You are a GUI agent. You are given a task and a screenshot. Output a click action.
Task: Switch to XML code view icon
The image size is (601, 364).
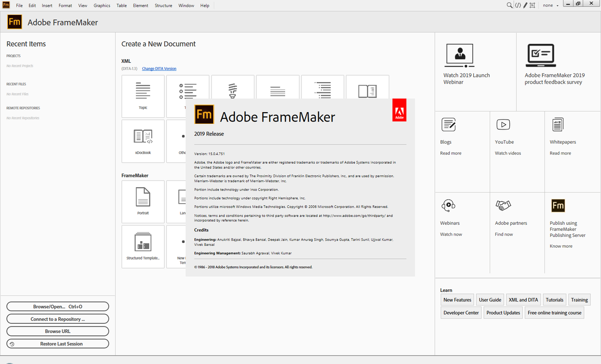(517, 5)
